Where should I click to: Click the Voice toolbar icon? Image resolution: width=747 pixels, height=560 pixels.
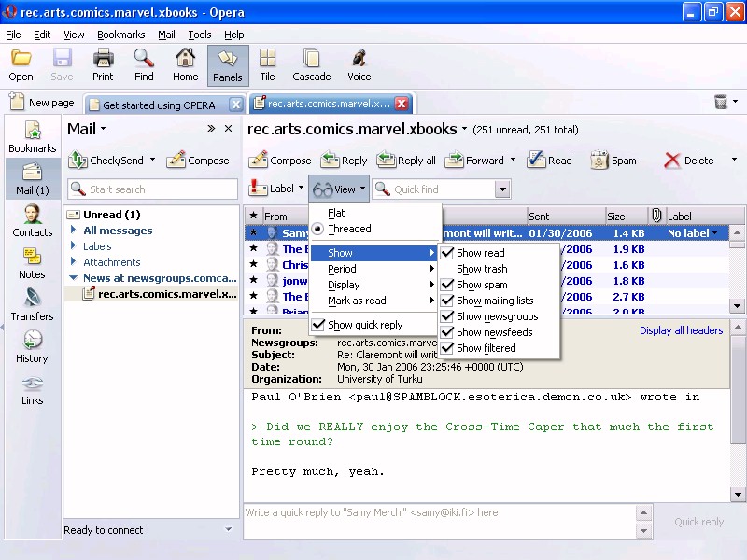[359, 65]
